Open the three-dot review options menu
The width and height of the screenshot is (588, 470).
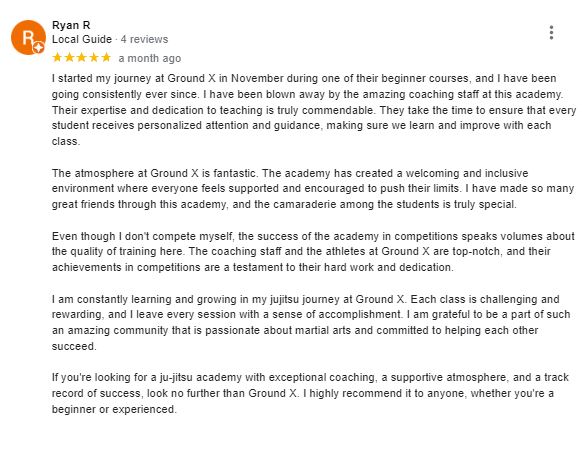pyautogui.click(x=551, y=33)
